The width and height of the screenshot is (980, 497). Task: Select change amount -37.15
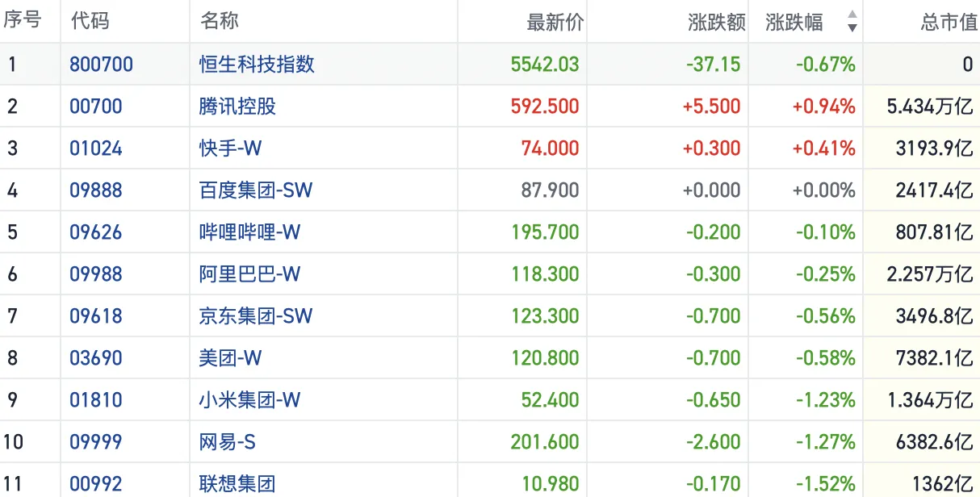[x=713, y=65]
